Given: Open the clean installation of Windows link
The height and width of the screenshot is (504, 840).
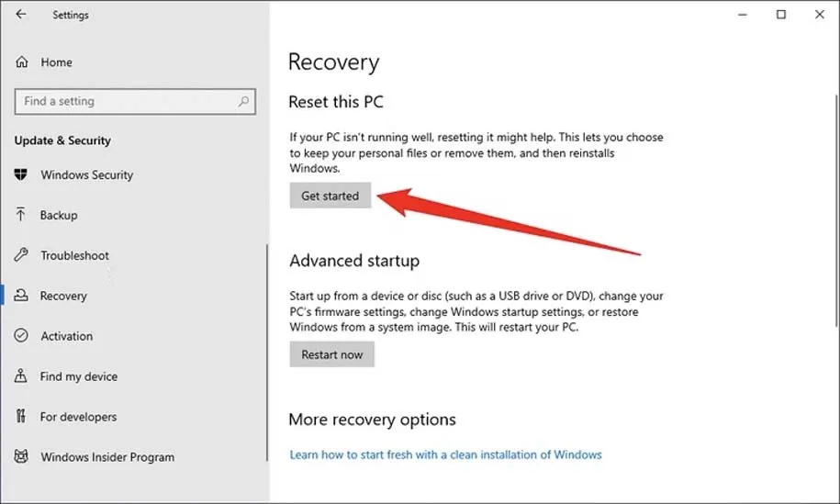Looking at the screenshot, I should click(x=445, y=454).
